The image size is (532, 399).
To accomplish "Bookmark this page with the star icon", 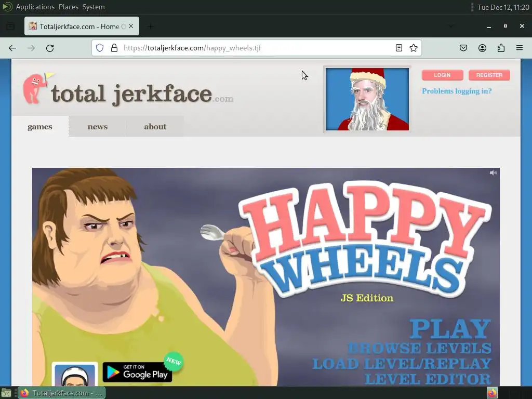I will click(x=413, y=48).
